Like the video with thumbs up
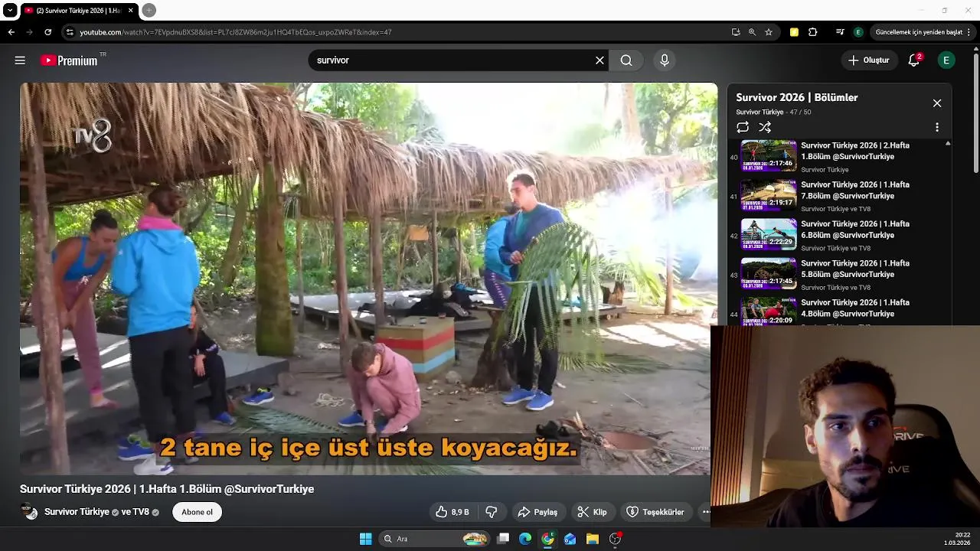Image resolution: width=980 pixels, height=551 pixels. pos(452,512)
